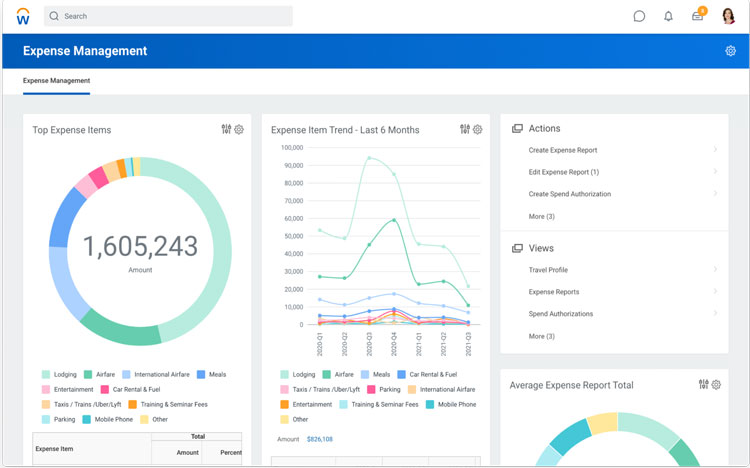Screen dimensions: 750x468
Task: Select the Expense Management tab
Action: pyautogui.click(x=56, y=81)
